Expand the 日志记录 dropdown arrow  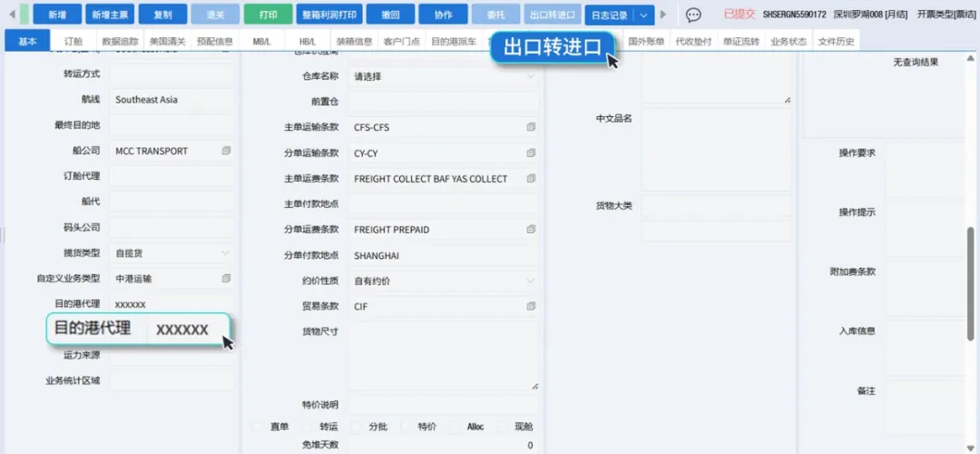[643, 15]
